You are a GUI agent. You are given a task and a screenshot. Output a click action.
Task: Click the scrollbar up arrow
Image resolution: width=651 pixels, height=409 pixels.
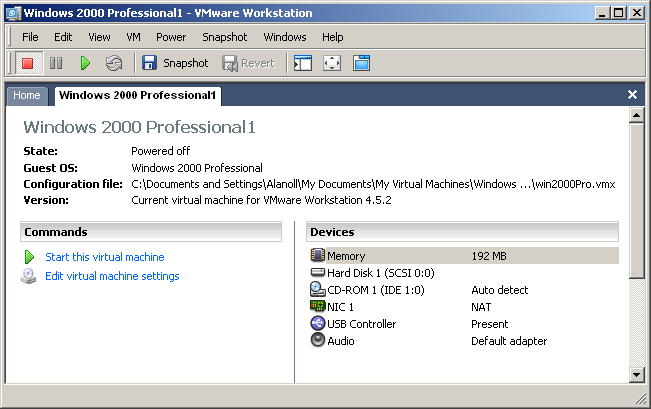636,115
